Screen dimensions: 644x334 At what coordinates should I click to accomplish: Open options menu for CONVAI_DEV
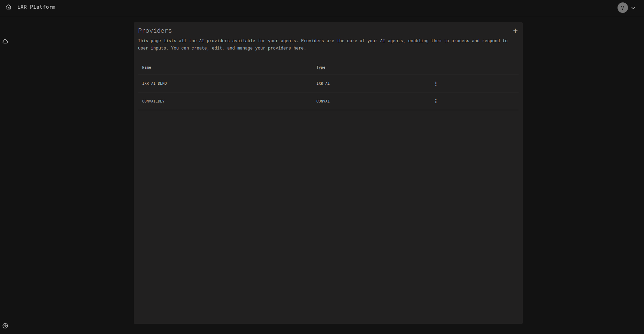(436, 101)
